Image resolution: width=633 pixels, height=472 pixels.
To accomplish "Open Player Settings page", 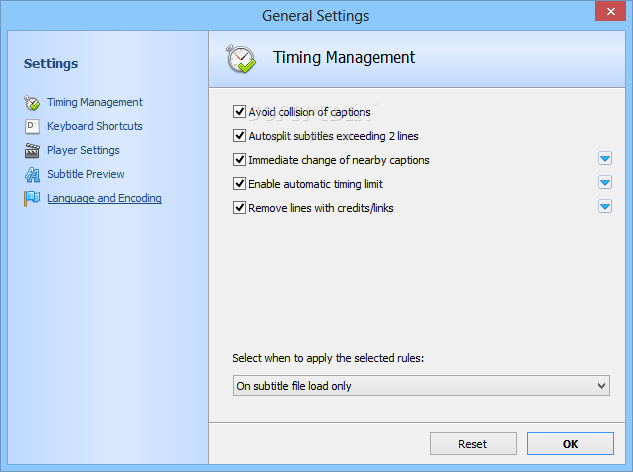I will 83,150.
